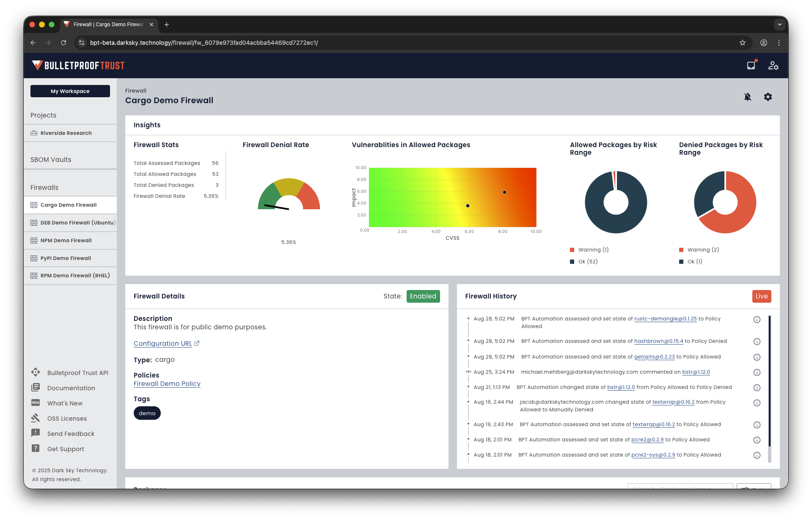The image size is (812, 520).
Task: Open a new browser tab
Action: 167,25
